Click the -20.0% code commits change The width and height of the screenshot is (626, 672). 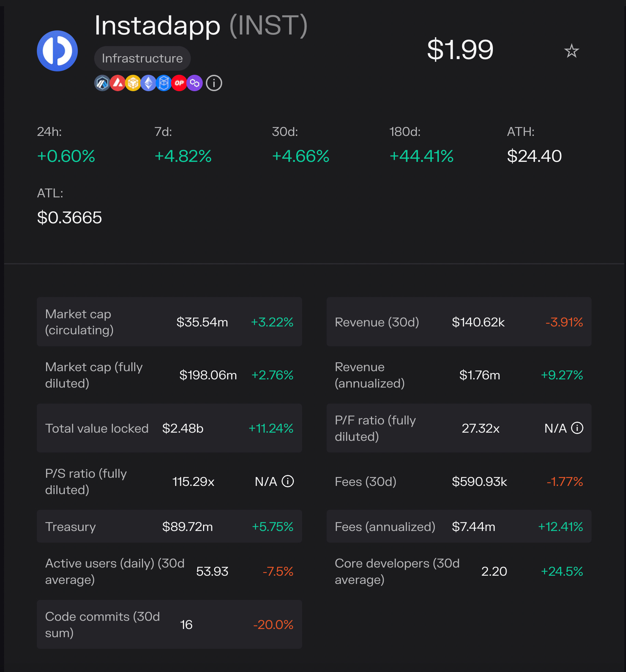tap(273, 625)
